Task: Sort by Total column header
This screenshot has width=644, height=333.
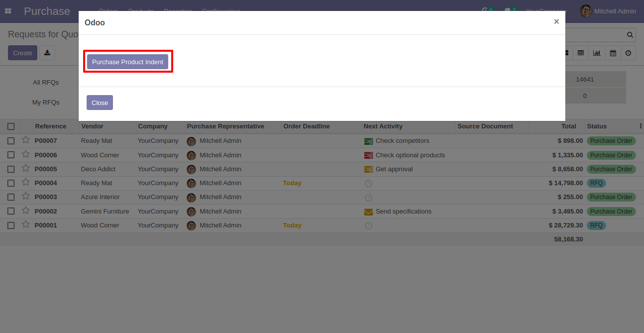Action: 568,126
